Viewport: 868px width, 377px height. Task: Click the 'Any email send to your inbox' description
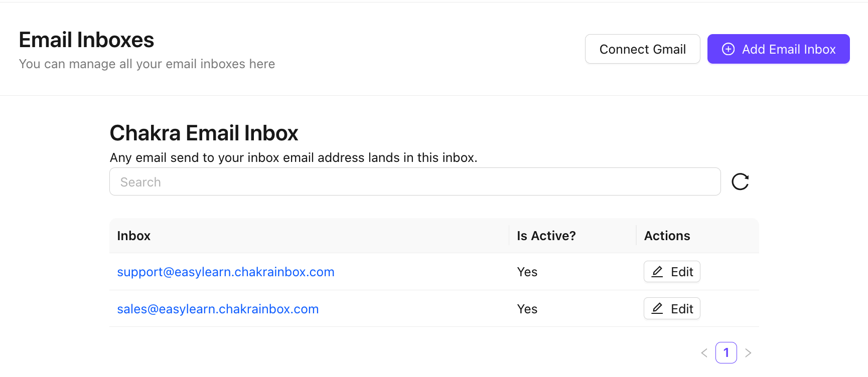tap(294, 158)
